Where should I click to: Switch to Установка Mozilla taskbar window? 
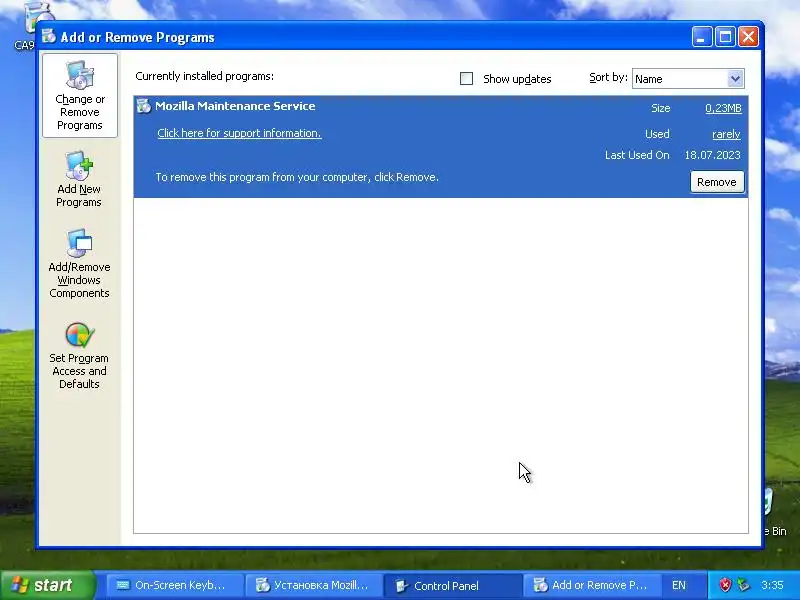(313, 585)
